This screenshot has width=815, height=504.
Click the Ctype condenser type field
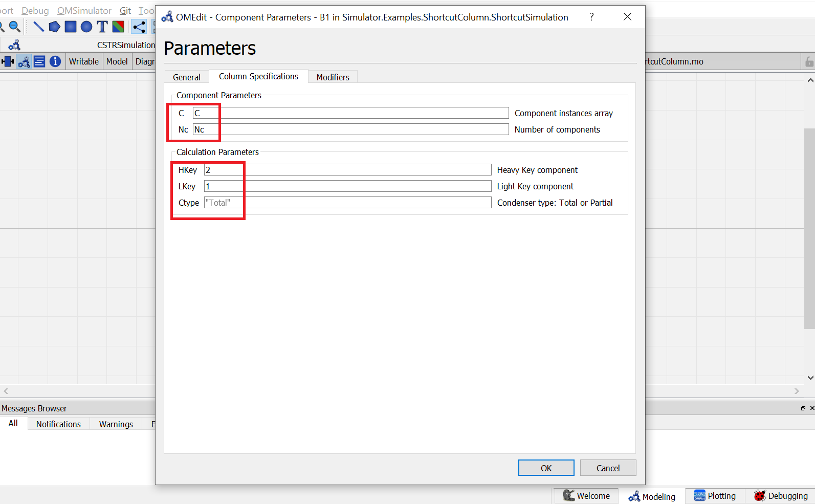(x=347, y=203)
